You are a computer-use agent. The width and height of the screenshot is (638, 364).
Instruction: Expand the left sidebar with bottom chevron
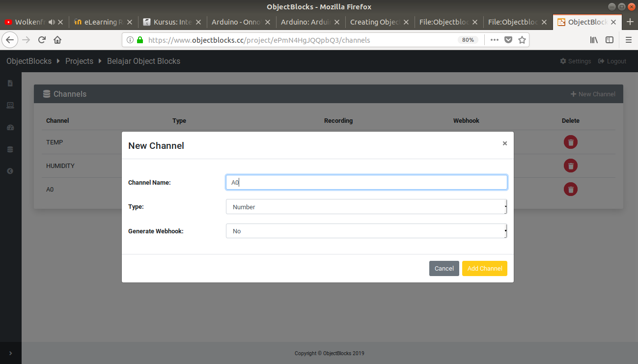tap(10, 353)
